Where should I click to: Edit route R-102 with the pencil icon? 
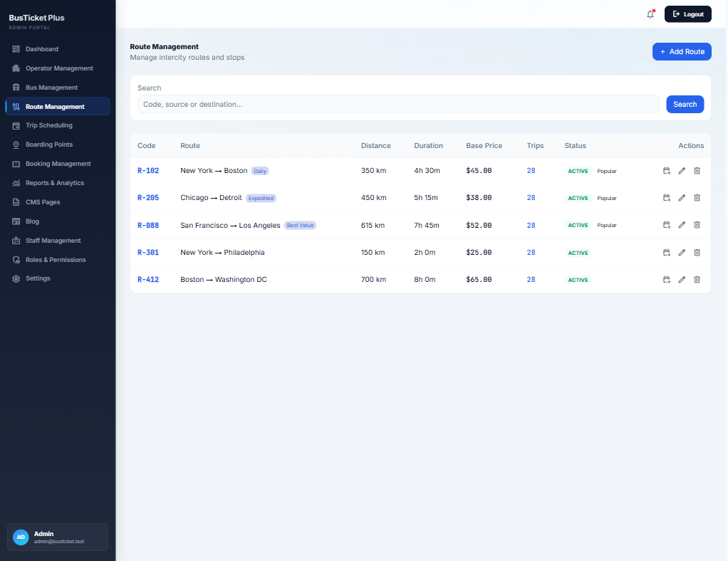[x=682, y=171]
